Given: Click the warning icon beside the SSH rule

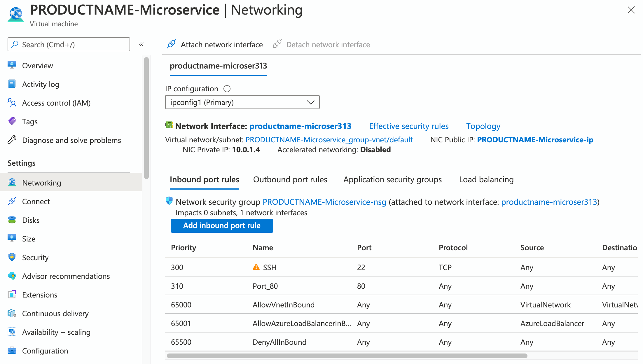Looking at the screenshot, I should pyautogui.click(x=256, y=267).
